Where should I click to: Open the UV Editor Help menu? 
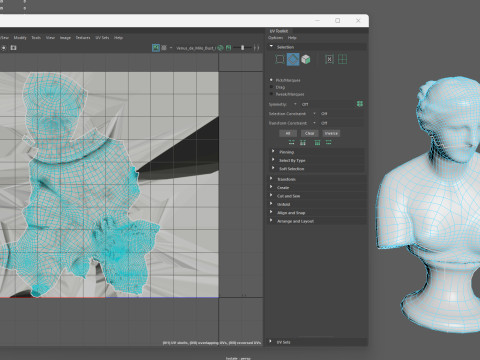118,38
